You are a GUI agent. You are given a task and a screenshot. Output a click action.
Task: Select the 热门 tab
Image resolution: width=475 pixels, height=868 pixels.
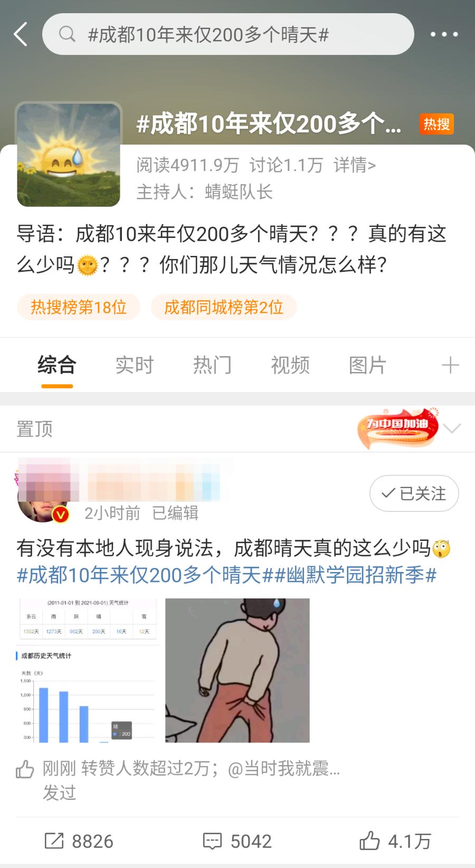point(212,365)
